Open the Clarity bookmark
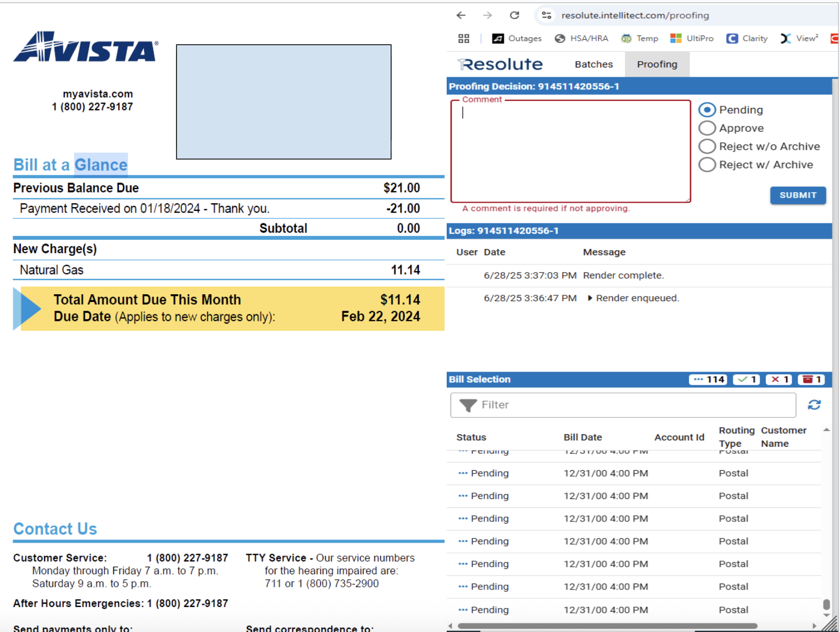The image size is (840, 632). point(747,38)
